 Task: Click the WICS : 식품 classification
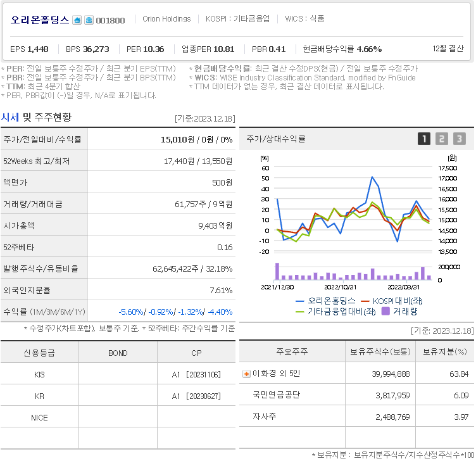pyautogui.click(x=304, y=19)
